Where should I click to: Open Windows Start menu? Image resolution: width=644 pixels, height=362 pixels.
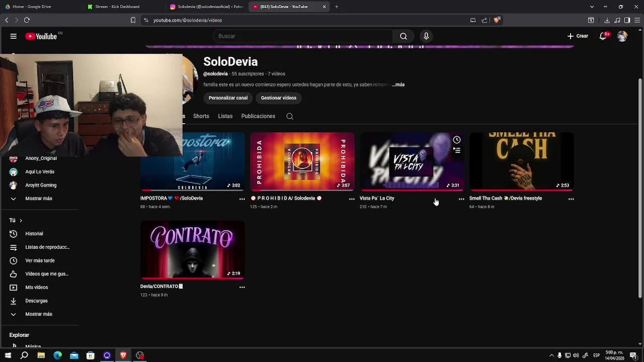(8, 355)
